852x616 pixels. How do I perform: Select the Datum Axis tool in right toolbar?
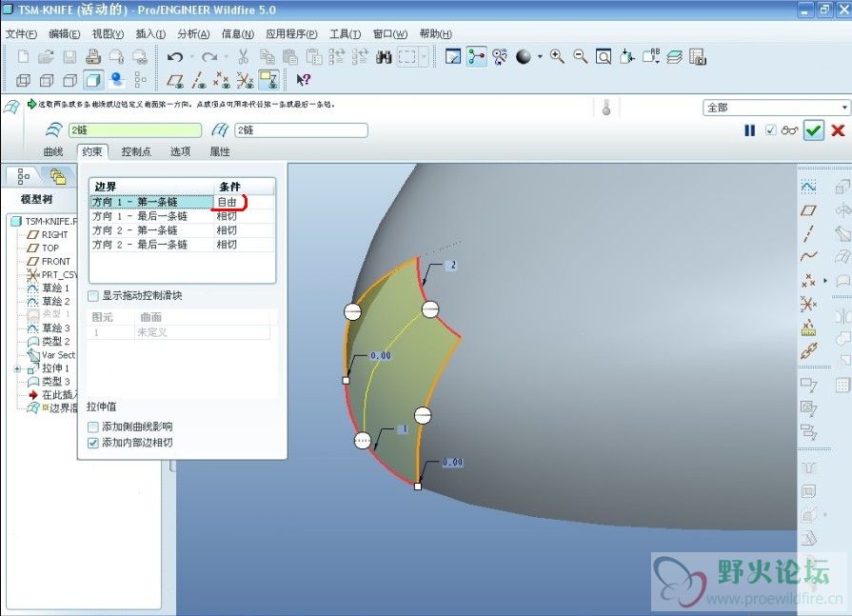click(808, 233)
